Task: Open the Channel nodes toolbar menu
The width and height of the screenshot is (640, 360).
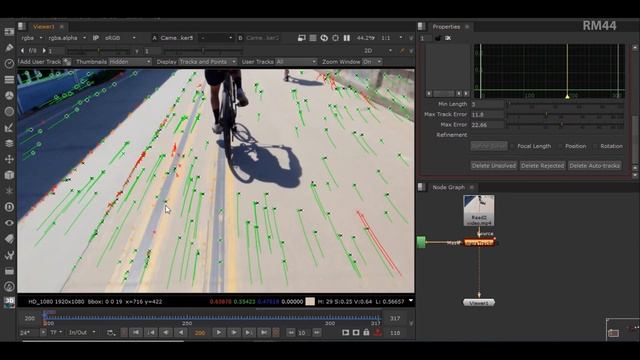Action: [9, 80]
